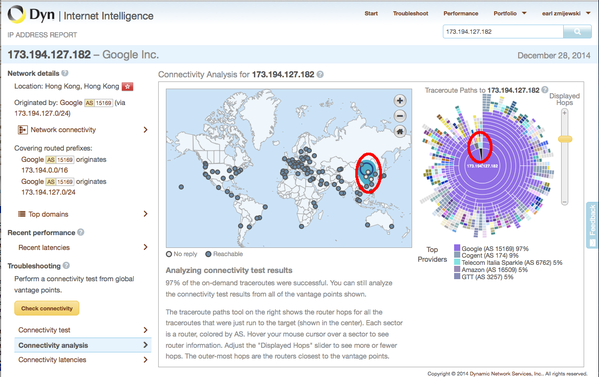Click the vantage point marker in Australia's southeast
Image resolution: width=599 pixels, height=377 pixels.
392,227
